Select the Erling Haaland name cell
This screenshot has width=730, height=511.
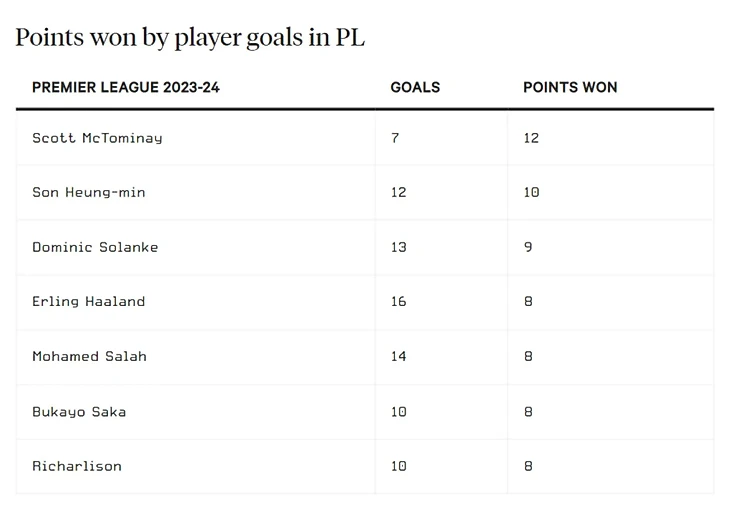click(89, 301)
